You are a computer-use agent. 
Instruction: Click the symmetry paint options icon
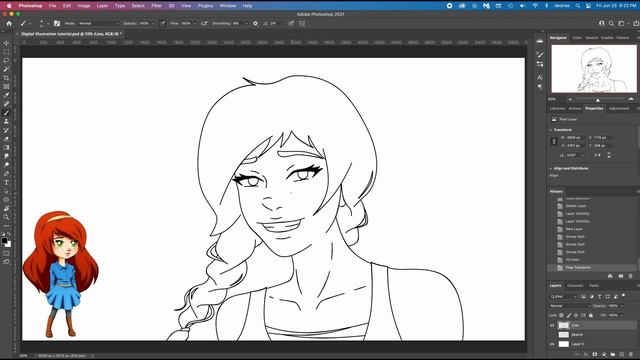(302, 23)
